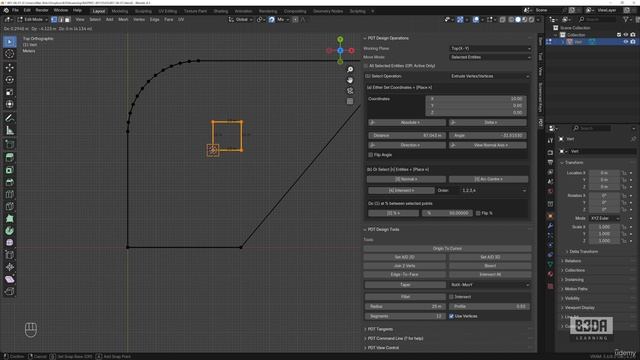Expand the PDT View Control panel
640x360 pixels.
tap(383, 348)
